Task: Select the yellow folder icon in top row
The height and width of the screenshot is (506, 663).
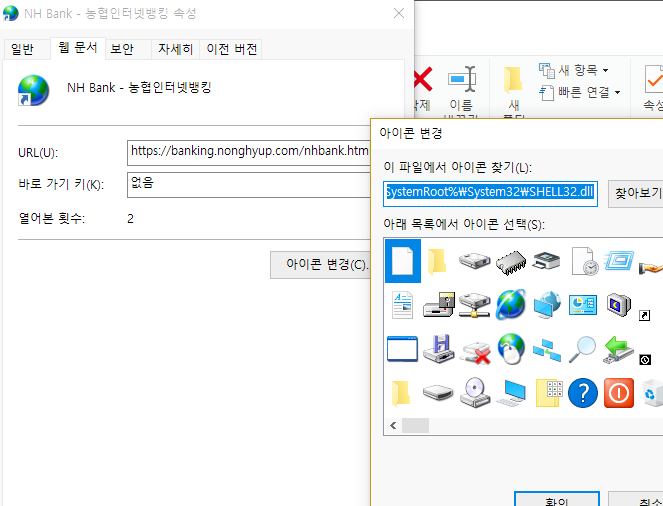Action: pyautogui.click(x=438, y=262)
